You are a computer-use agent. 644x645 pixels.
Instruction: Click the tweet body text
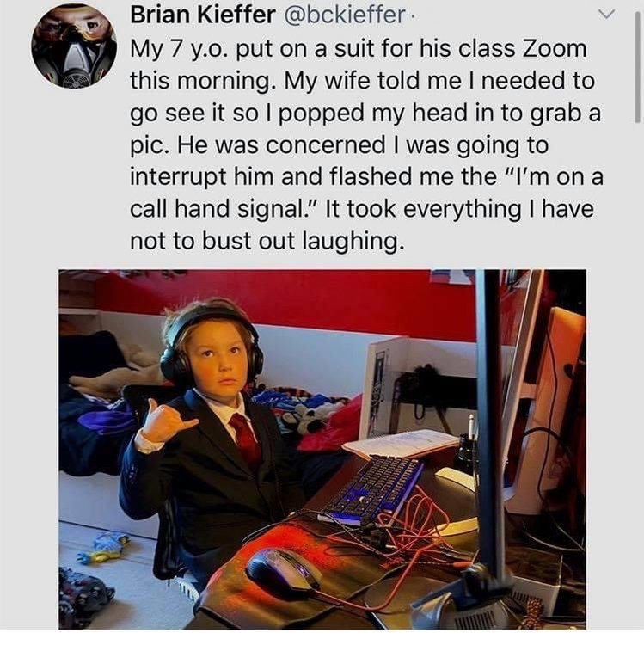(x=366, y=144)
